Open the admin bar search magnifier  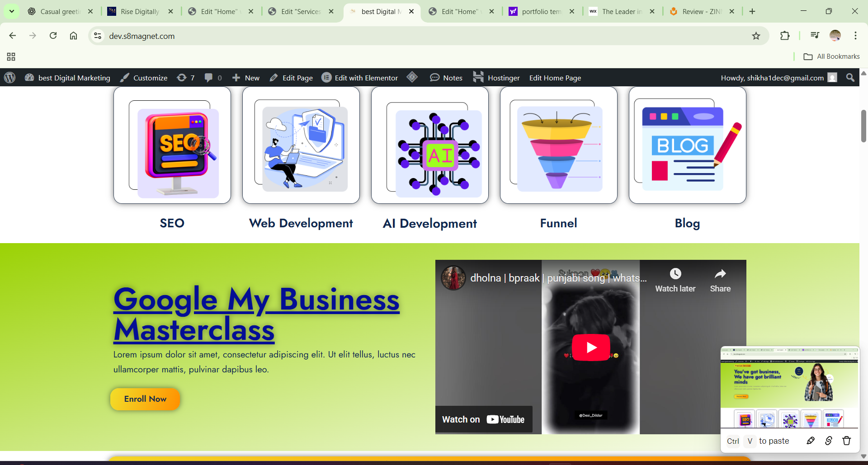850,78
